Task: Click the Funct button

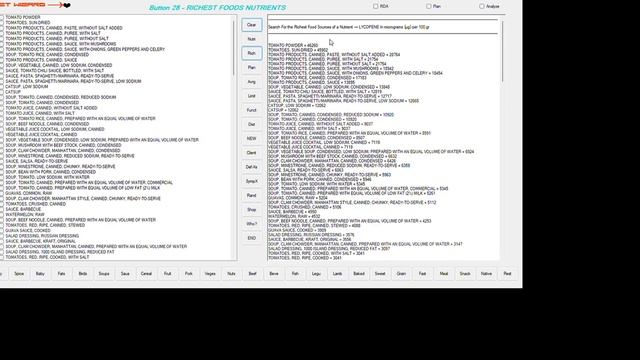Action: [251, 110]
